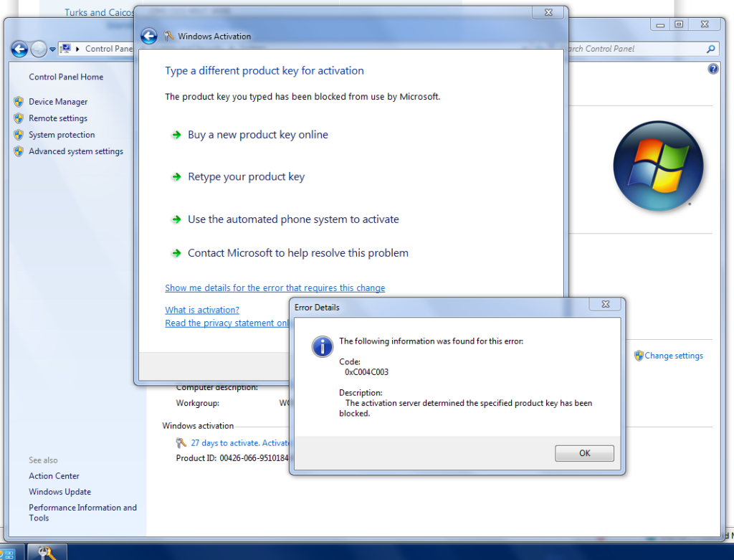Viewport: 734px width, 560px height.
Task: Close the Control Panel System window
Action: [705, 25]
